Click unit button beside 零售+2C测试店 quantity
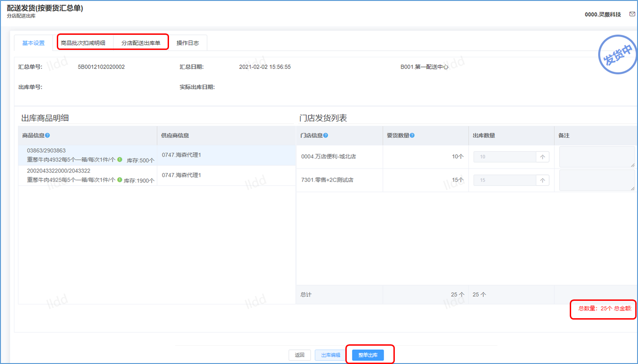638x364 pixels. pyautogui.click(x=543, y=180)
